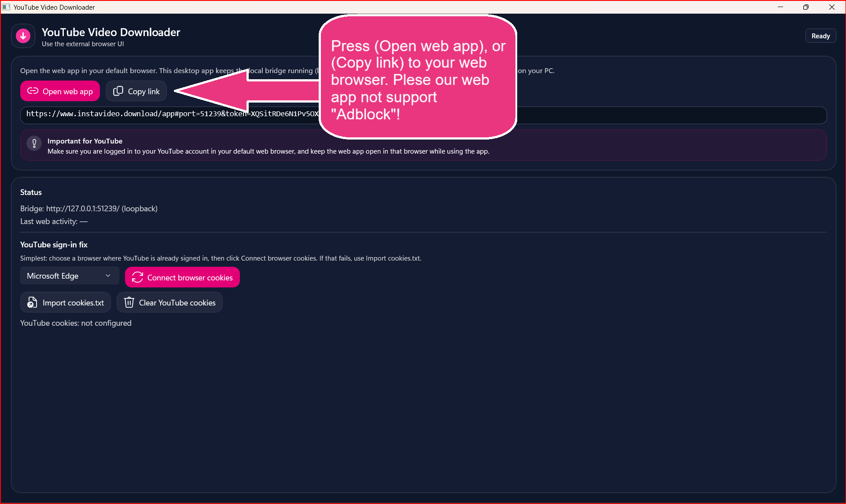Screen dimensions: 846x504
Task: Click the 'Simplest: choose a browser' instruction text
Action: [221, 258]
